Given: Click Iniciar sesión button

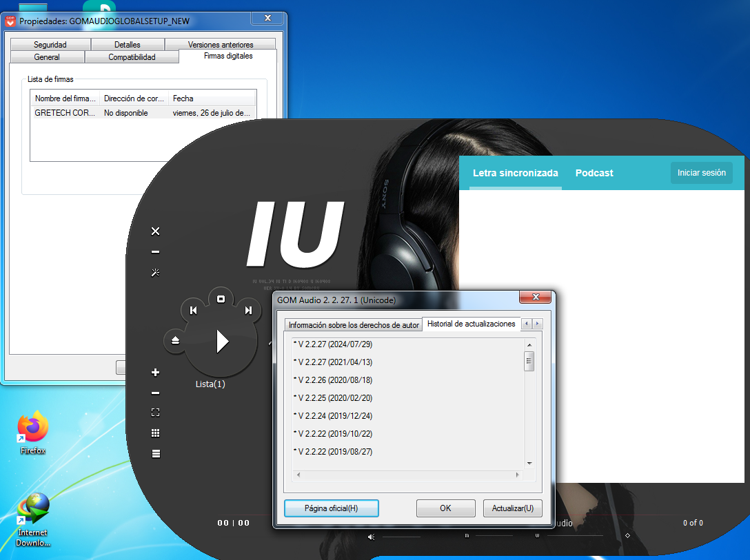Looking at the screenshot, I should tap(701, 173).
